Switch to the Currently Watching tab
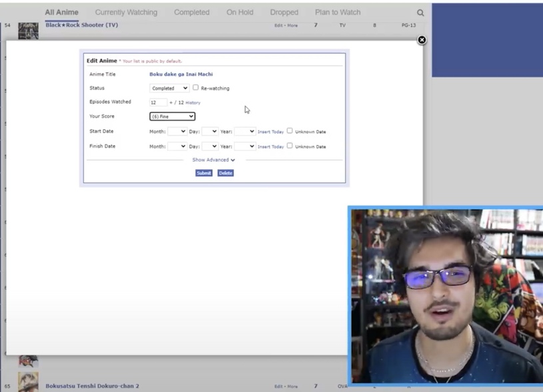Image resolution: width=543 pixels, height=392 pixels. pyautogui.click(x=126, y=13)
